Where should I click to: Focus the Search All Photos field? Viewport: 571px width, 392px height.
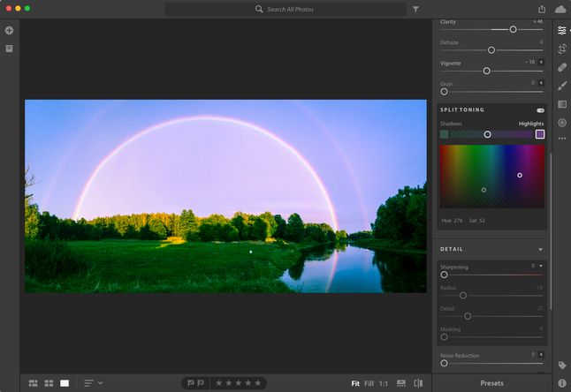pos(285,10)
